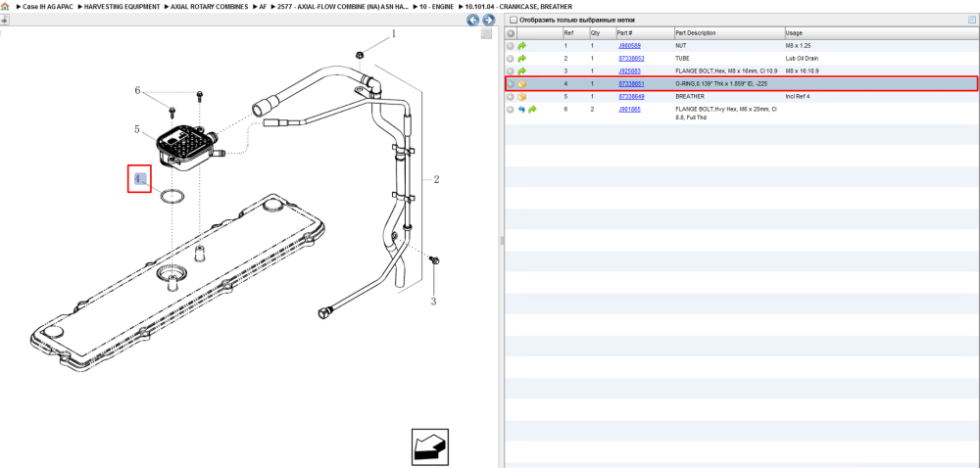This screenshot has width=980, height=468.
Task: Open part number J900589 link
Action: point(629,46)
